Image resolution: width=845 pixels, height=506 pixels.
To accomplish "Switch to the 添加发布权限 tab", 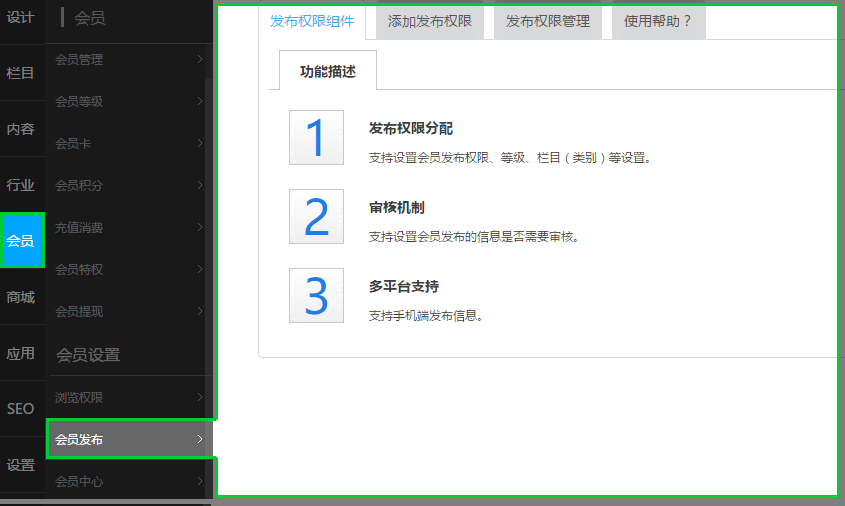I will [429, 21].
